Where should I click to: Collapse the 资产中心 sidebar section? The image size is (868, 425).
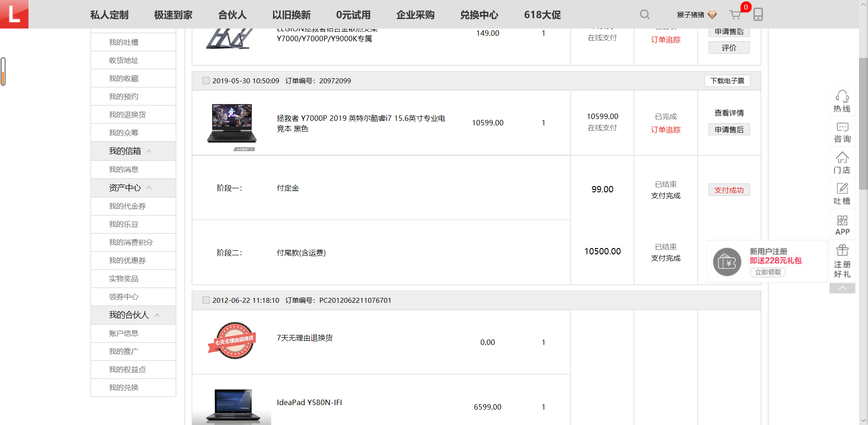pyautogui.click(x=149, y=188)
